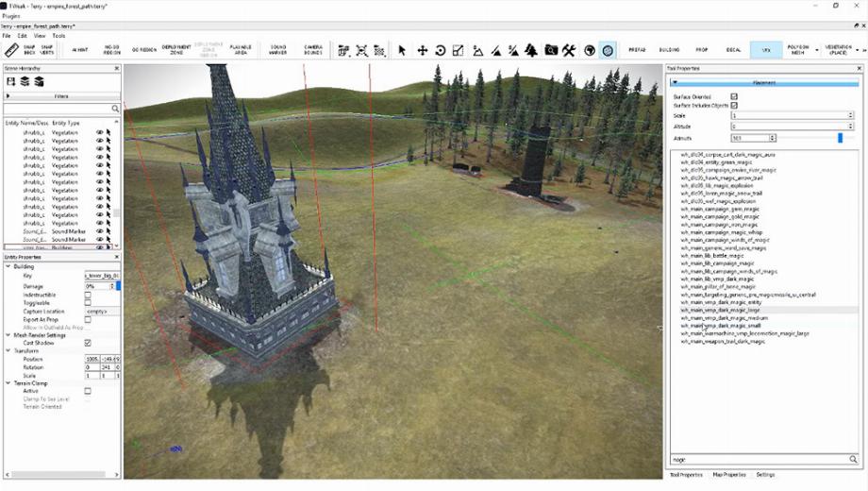
Task: Click the search magnifier in Tool Properties
Action: point(853,459)
